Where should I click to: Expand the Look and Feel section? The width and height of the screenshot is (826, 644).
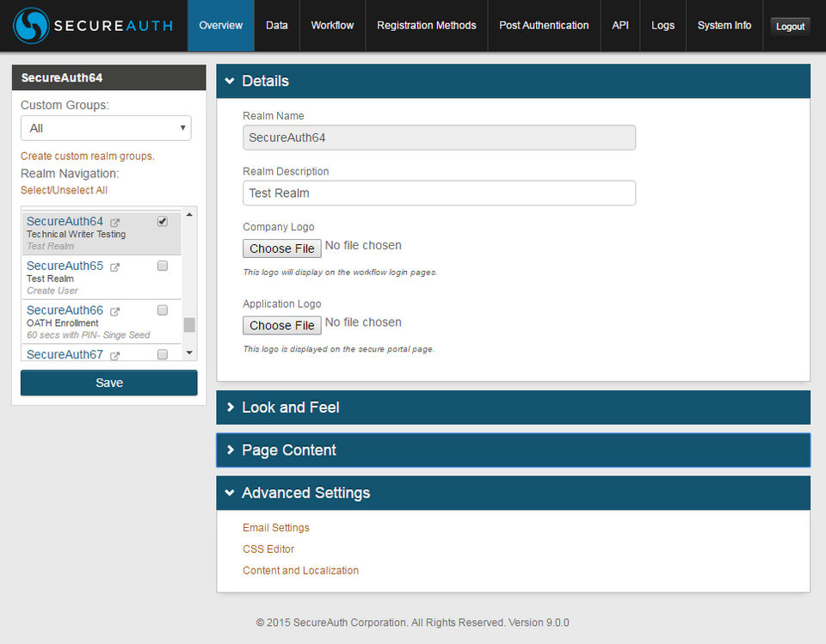click(513, 408)
